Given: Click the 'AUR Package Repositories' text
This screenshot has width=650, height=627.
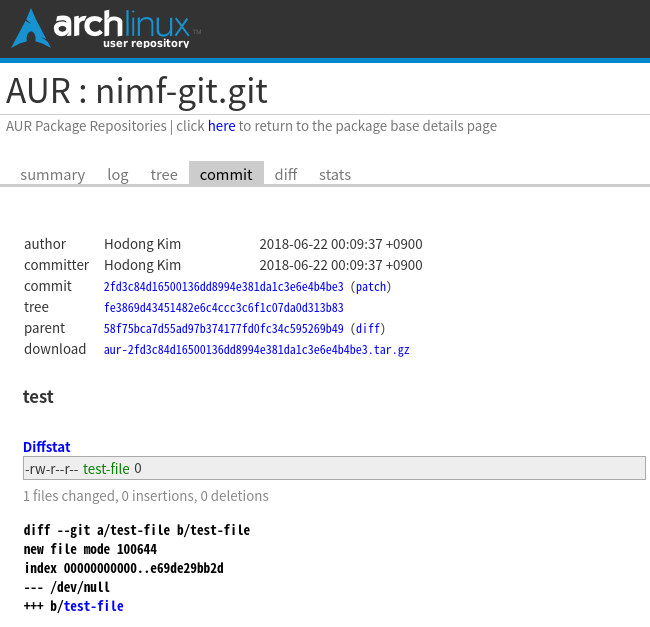Looking at the screenshot, I should (86, 126).
